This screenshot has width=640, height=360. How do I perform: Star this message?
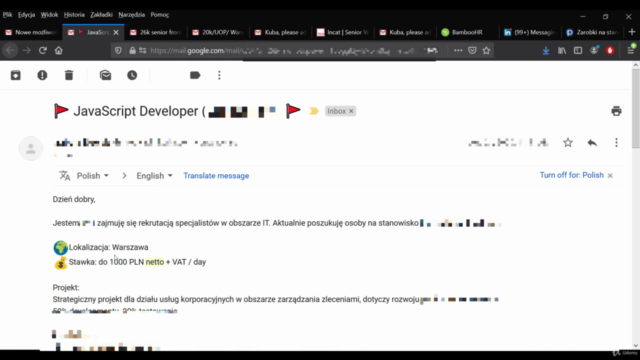[568, 142]
